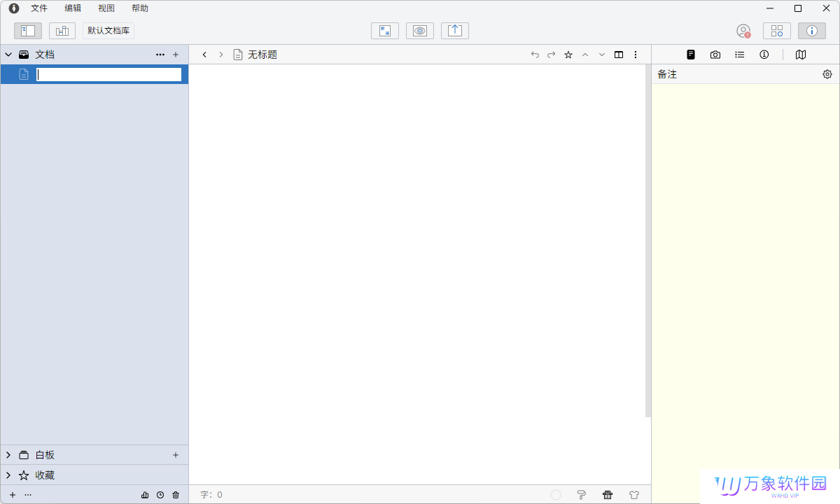Screen dimensions: 840x504
Task: Open the typewriter mode icon
Action: coord(608,495)
